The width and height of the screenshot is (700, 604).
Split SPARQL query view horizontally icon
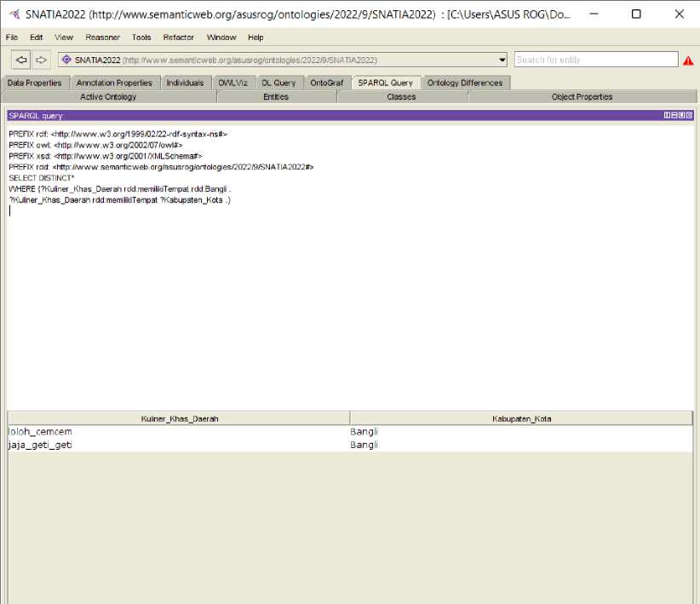coord(674,115)
